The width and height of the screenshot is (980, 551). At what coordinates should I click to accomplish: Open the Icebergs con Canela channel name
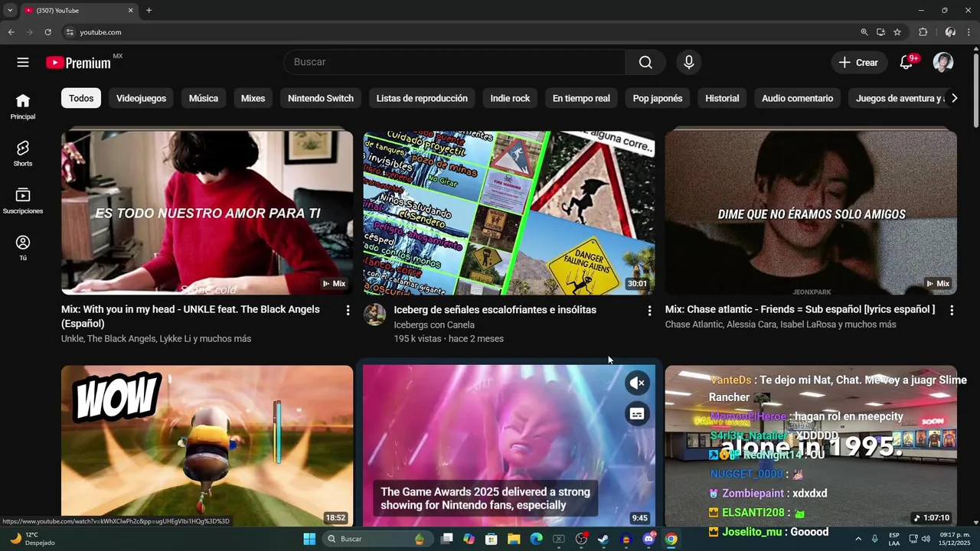coord(434,324)
